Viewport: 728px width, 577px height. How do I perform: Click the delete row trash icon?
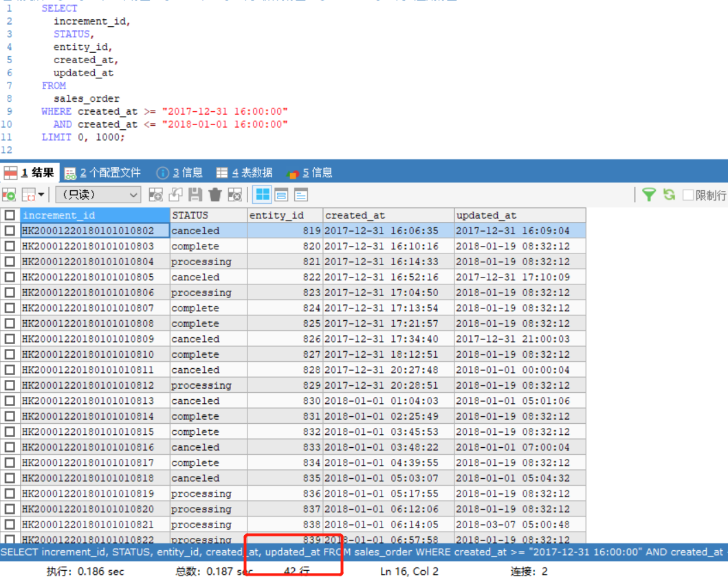tap(214, 195)
